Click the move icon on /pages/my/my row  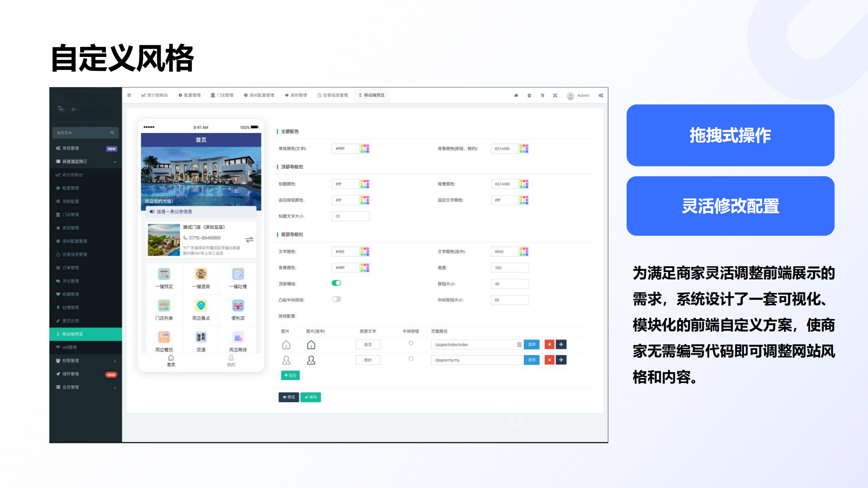[x=561, y=360]
